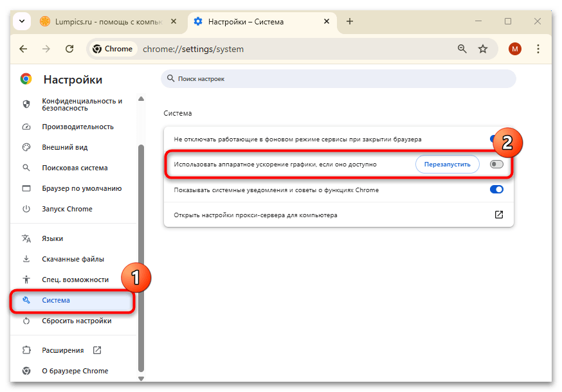Viewport: 562px width, 392px height.
Task: Click the translate languages icon
Action: click(26, 238)
